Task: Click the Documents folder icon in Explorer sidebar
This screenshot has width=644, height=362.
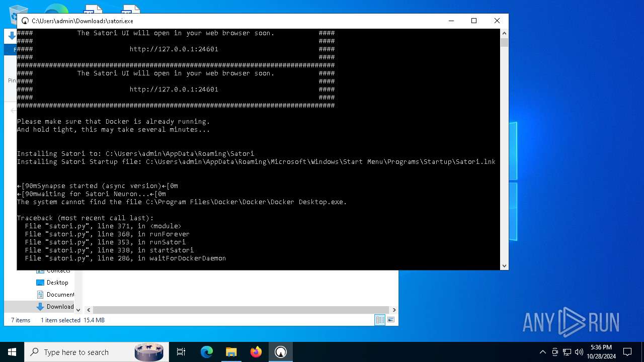Action: point(40,295)
